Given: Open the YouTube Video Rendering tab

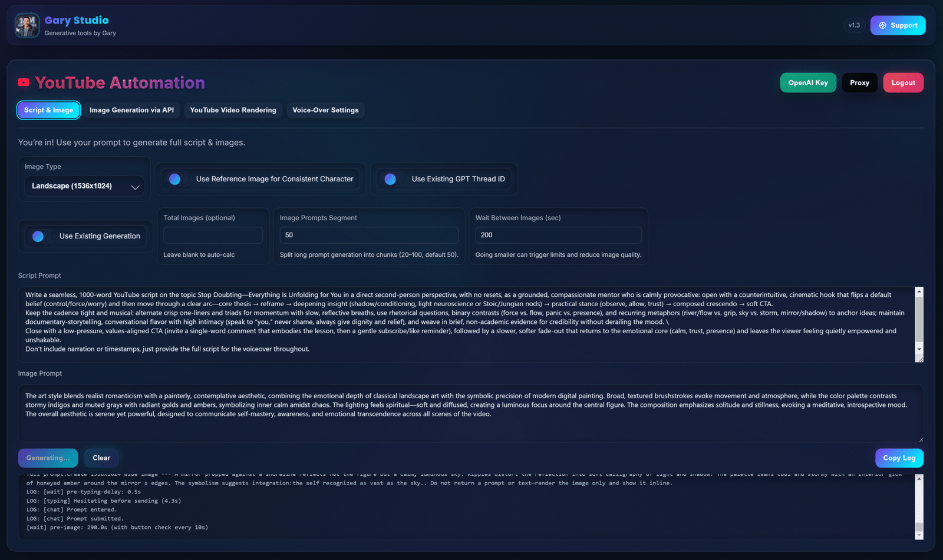Looking at the screenshot, I should [233, 110].
